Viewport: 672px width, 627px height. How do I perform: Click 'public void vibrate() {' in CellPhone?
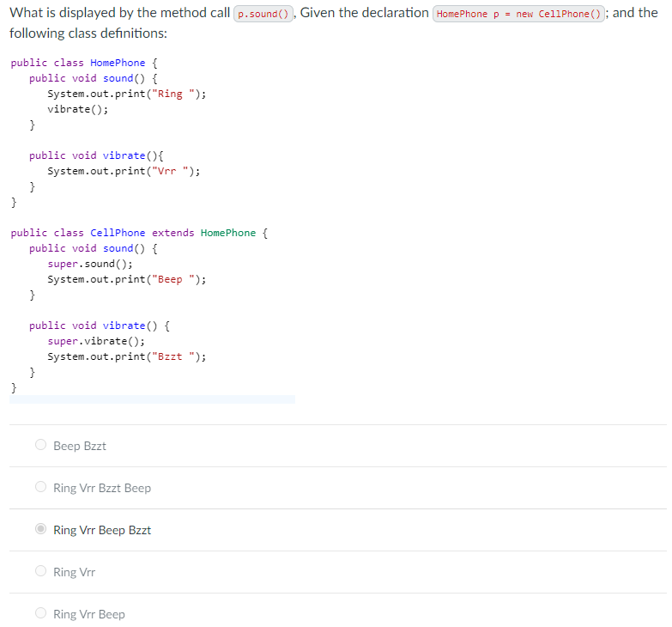100,326
